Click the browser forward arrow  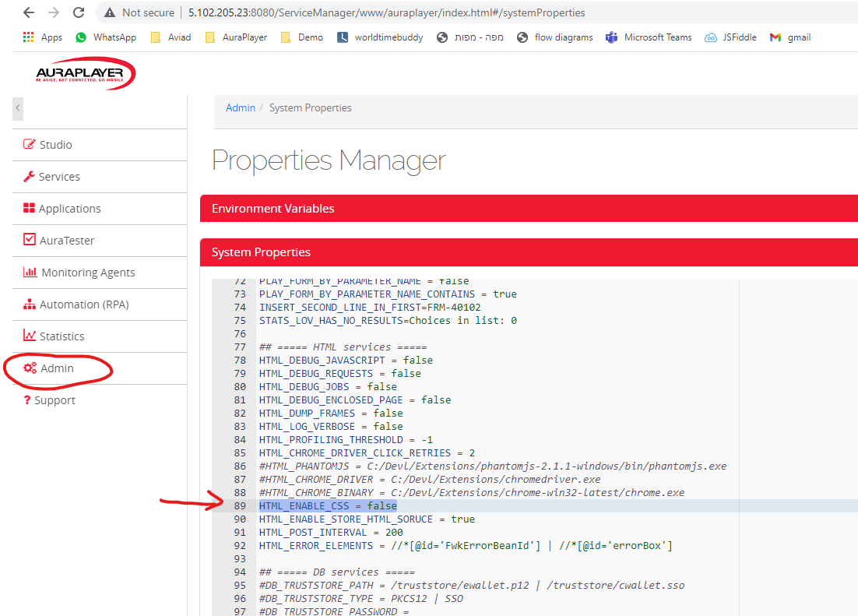click(x=54, y=12)
